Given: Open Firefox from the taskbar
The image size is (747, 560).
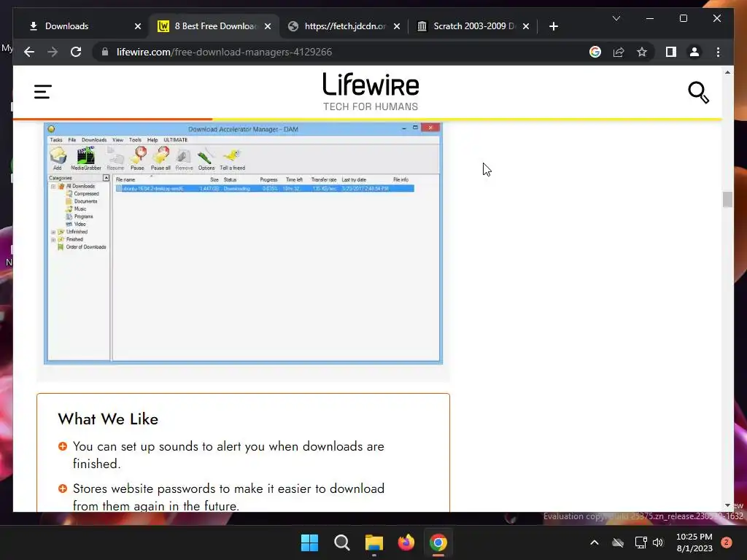Looking at the screenshot, I should click(x=406, y=542).
